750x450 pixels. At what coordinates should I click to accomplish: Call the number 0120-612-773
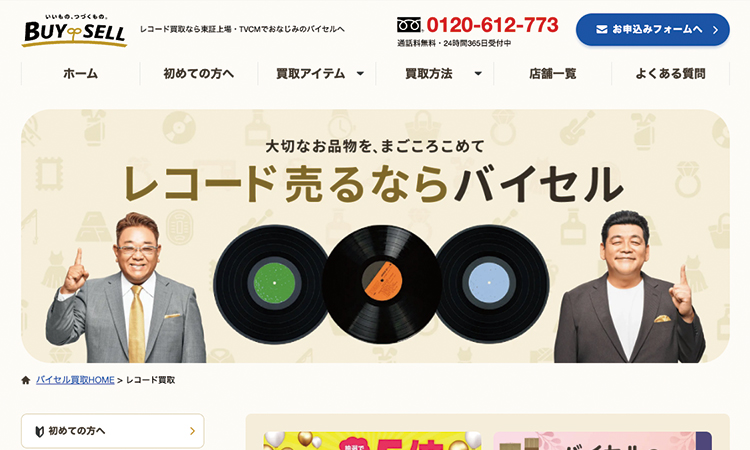pyautogui.click(x=492, y=25)
